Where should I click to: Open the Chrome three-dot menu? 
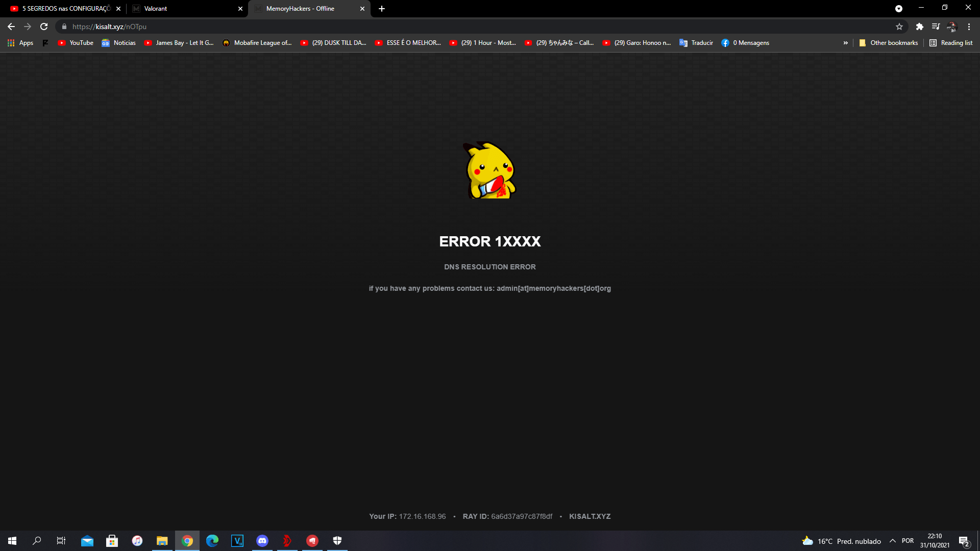(x=969, y=27)
